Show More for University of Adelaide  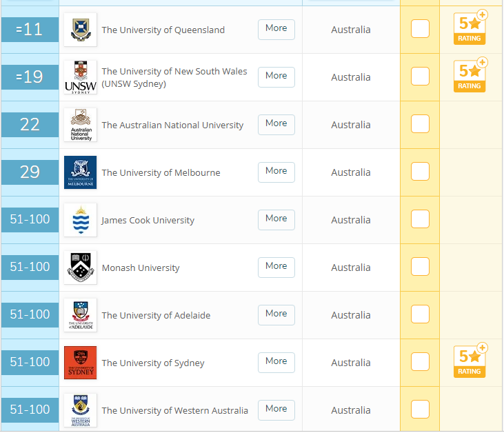[276, 314]
